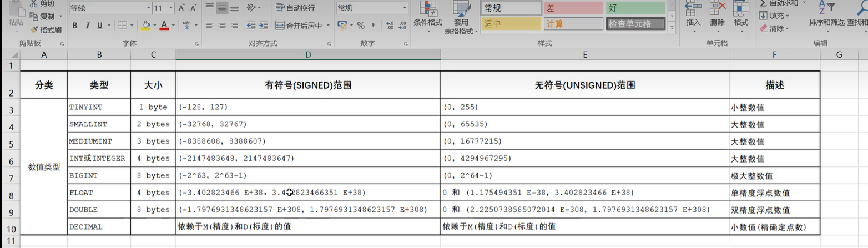Image resolution: width=868 pixels, height=248 pixels.
Task: Open the 数字 number dialog launcher
Action: pyautogui.click(x=407, y=43)
